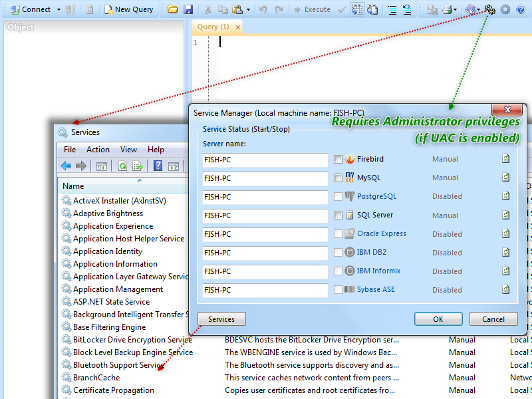532x399 pixels.
Task: Confirm Service Manager with OK
Action: pos(438,319)
